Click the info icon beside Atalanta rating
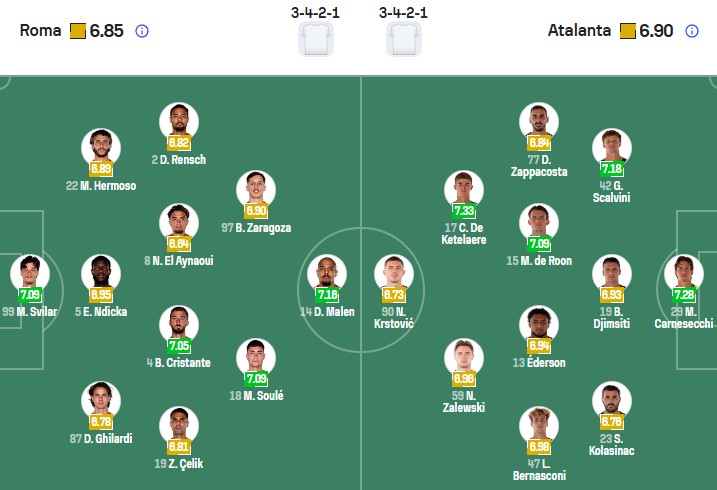 tap(691, 31)
